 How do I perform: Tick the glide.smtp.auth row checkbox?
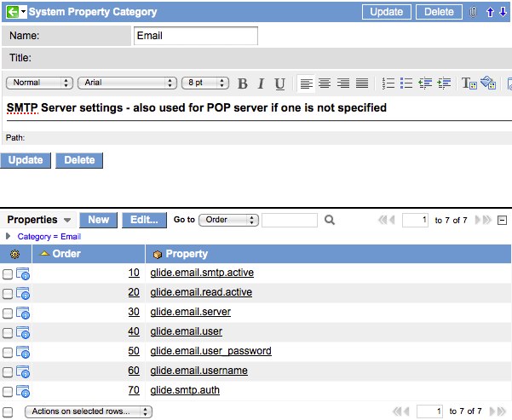[8, 391]
